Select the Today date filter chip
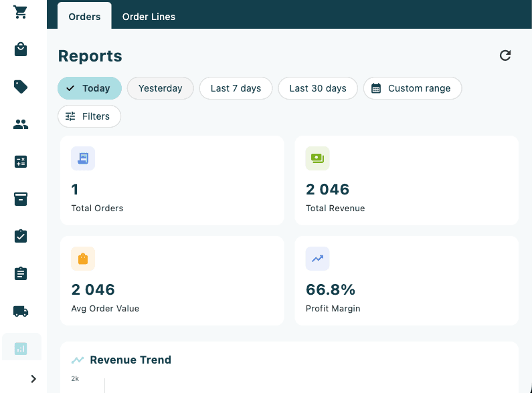The image size is (532, 393). [x=90, y=88]
